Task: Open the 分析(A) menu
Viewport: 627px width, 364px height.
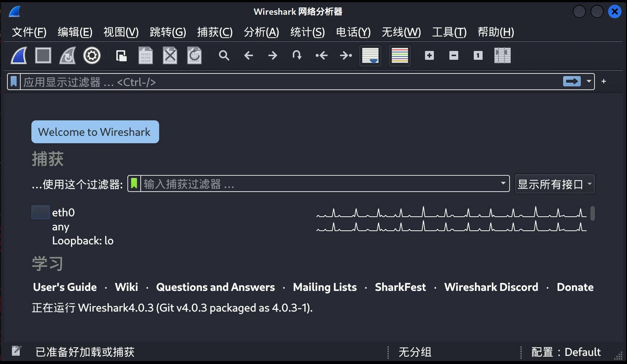Action: [261, 32]
